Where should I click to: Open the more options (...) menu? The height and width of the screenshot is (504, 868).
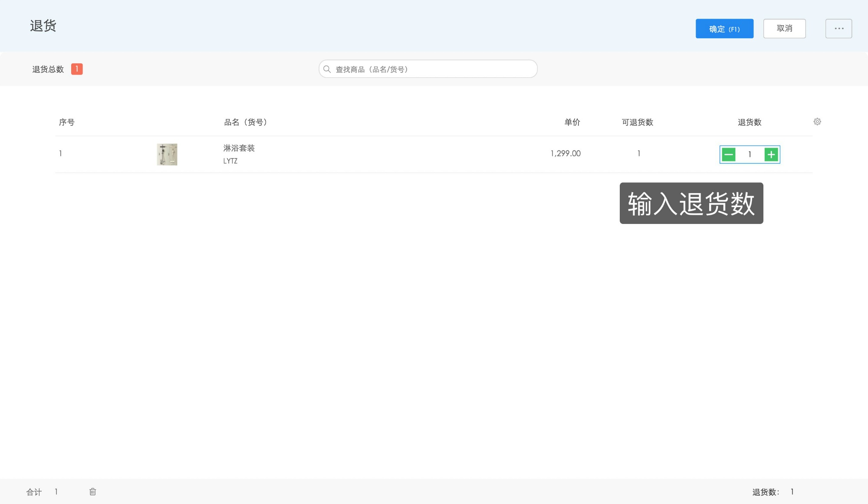click(x=838, y=28)
